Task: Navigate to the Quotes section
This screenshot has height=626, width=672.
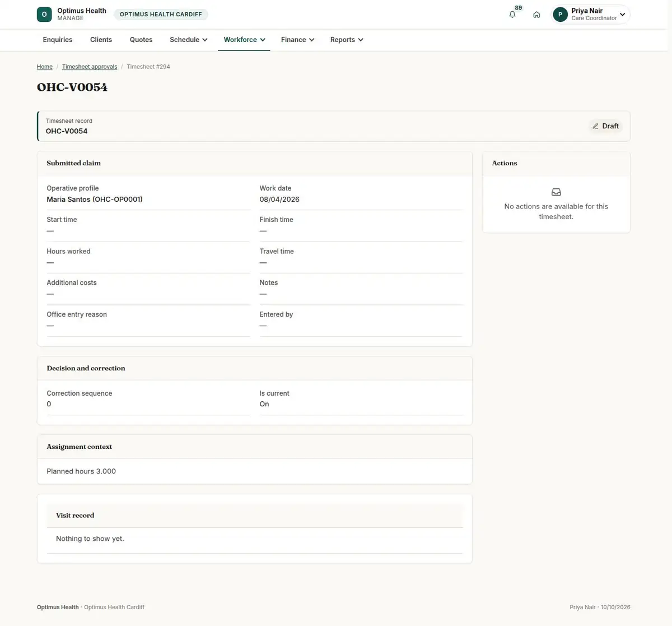Action: [141, 40]
